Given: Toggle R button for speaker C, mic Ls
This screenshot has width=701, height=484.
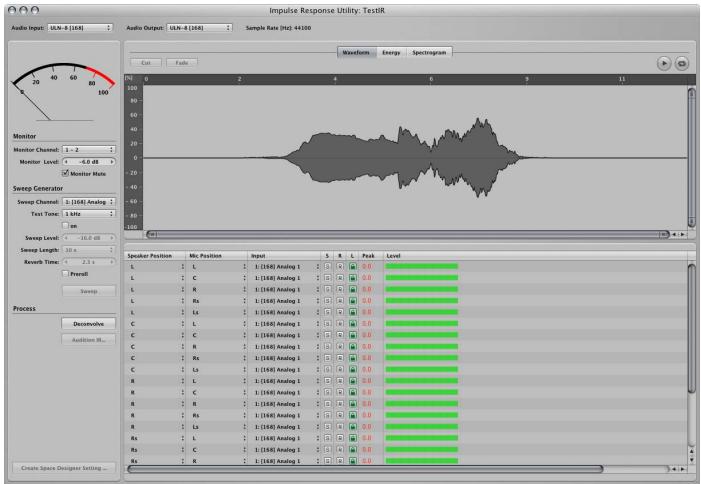Looking at the screenshot, I should pos(340,370).
